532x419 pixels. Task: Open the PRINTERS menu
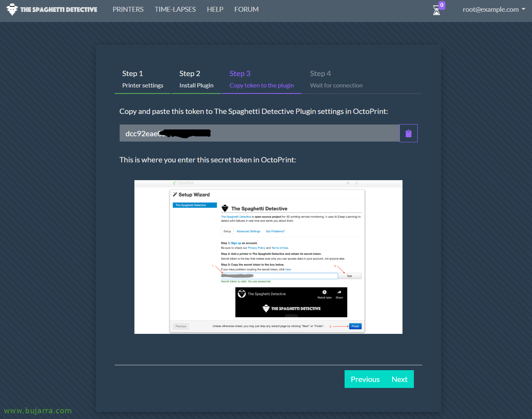[128, 9]
